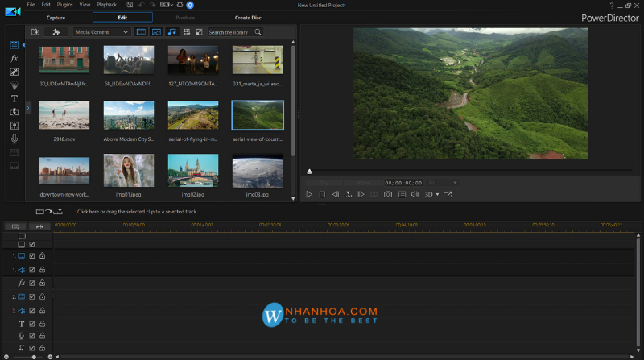Click the Search the library field

coord(231,32)
